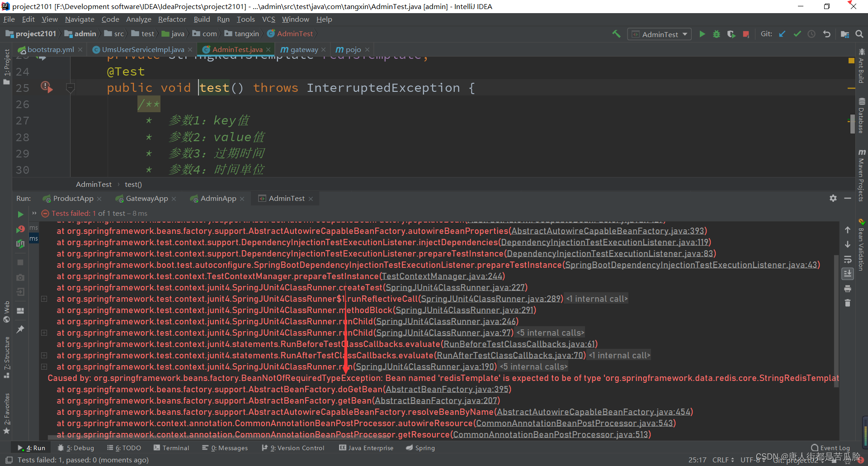The image size is (868, 466).
Task: Open the Terminal tool window
Action: (x=171, y=448)
